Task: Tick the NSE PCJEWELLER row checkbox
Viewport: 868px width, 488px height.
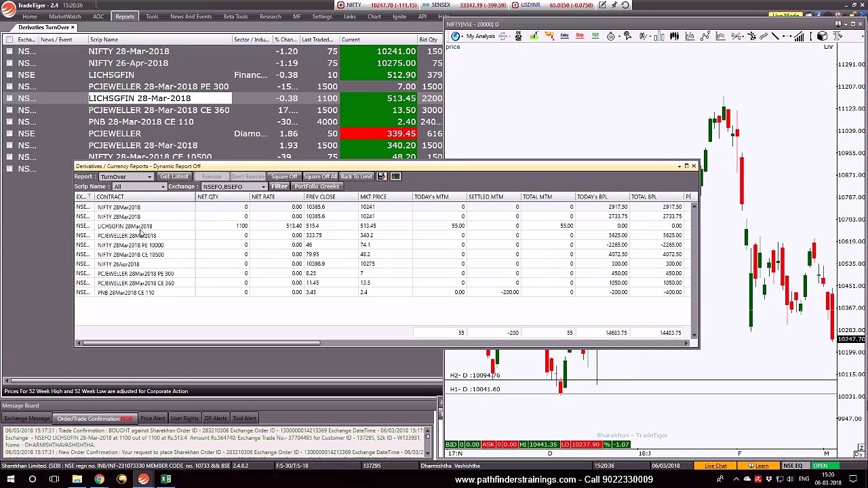Action: tap(9, 134)
